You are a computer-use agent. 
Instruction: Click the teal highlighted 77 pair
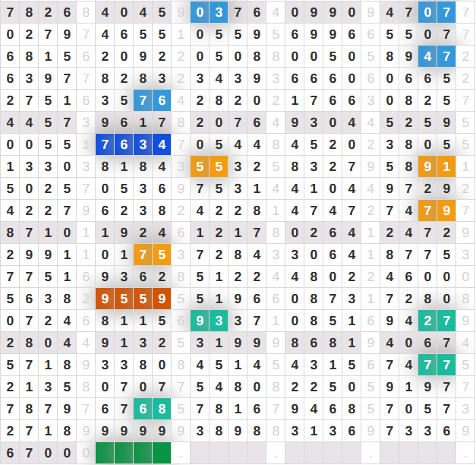click(437, 365)
